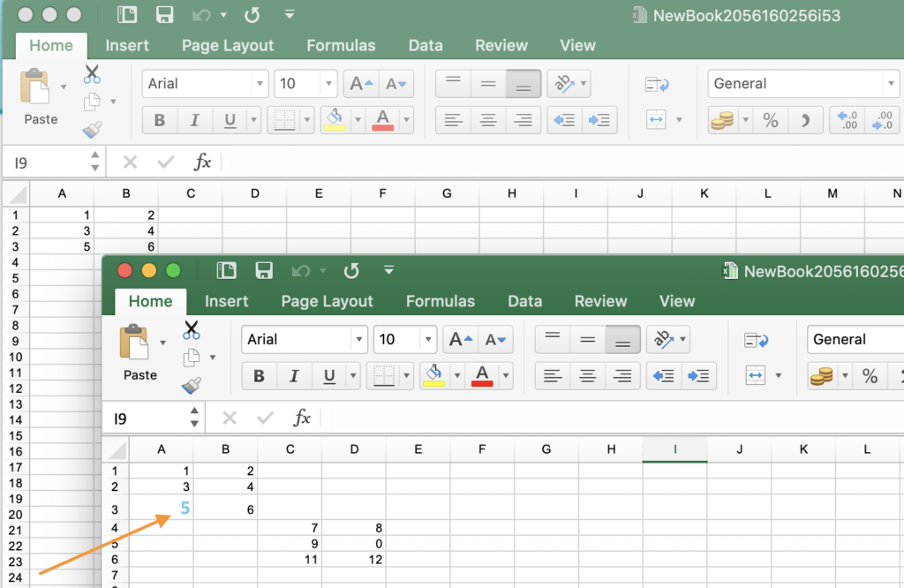The image size is (904, 588).
Task: Open Review tab in back window
Action: pos(501,46)
